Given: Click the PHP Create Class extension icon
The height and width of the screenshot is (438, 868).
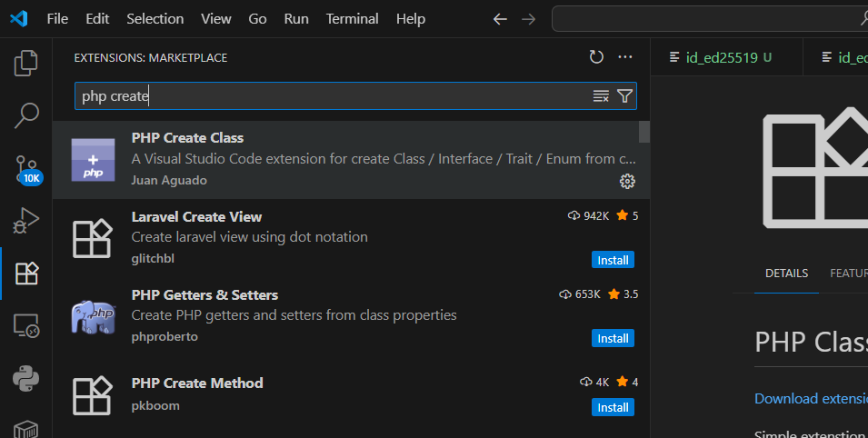Looking at the screenshot, I should tap(93, 160).
